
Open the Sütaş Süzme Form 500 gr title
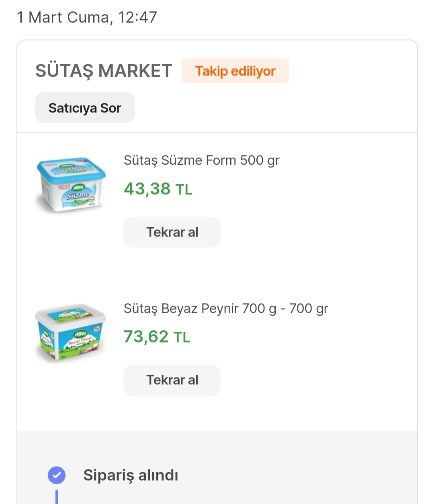[201, 160]
